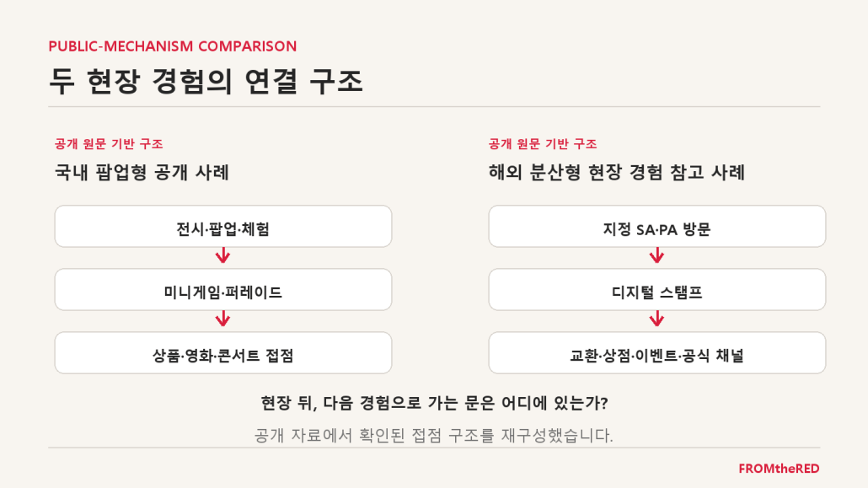The height and width of the screenshot is (488, 868).
Task: Select the 지정 SA·PA 방문 box
Action: tap(657, 227)
